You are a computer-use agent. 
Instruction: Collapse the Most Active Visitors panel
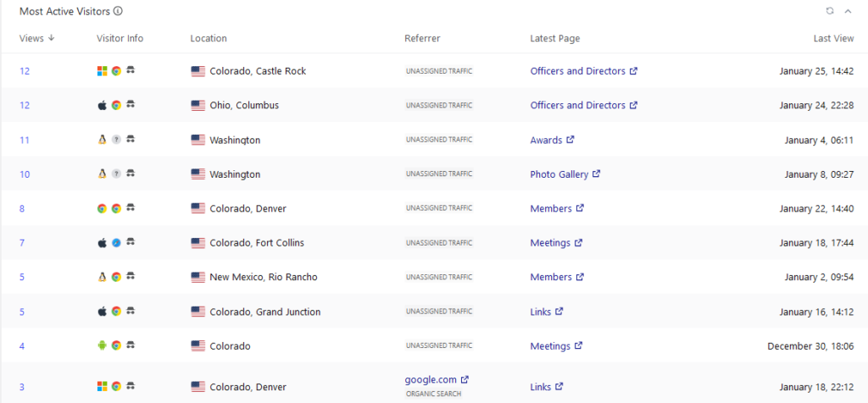[848, 11]
